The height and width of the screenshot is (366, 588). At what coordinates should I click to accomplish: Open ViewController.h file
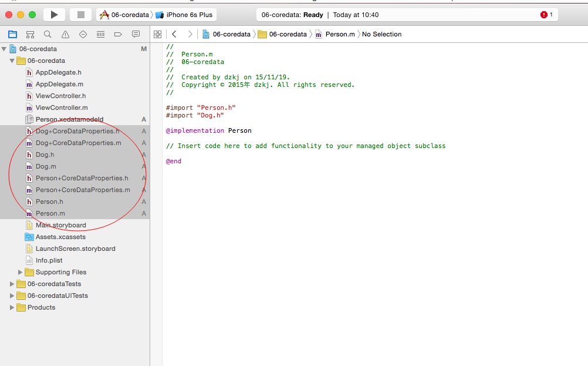pyautogui.click(x=60, y=96)
